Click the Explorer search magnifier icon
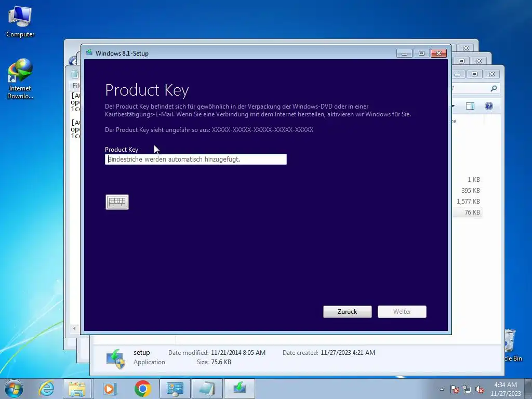 coord(494,88)
